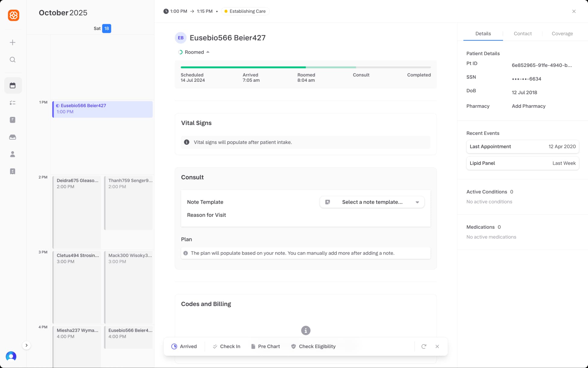Click the plus icon in left sidebar
This screenshot has width=588, height=368.
13,43
